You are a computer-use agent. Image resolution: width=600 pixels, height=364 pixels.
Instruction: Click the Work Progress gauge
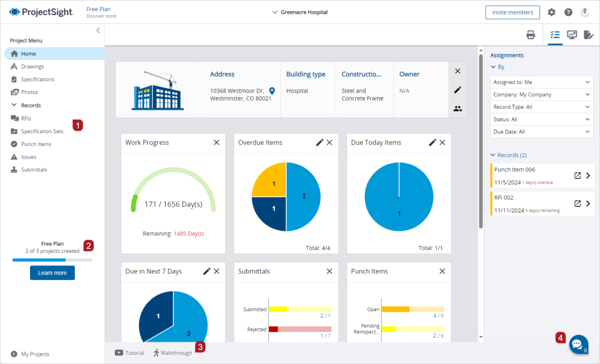[173, 190]
